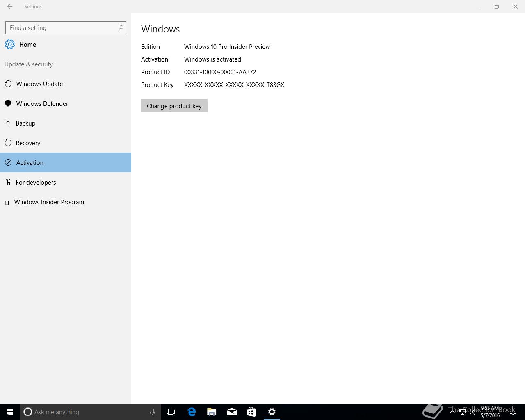Open Windows Update section
Viewport: 525px width, 420px height.
click(66, 84)
